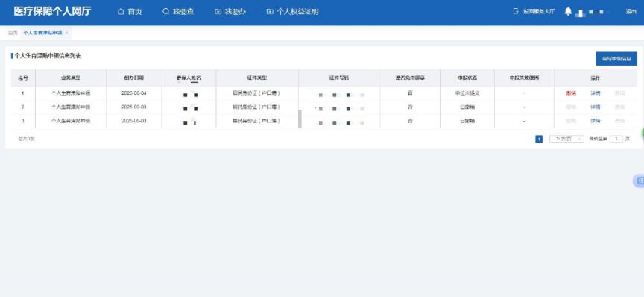Open 详情 for row 2
The height and width of the screenshot is (297, 644).
(595, 107)
